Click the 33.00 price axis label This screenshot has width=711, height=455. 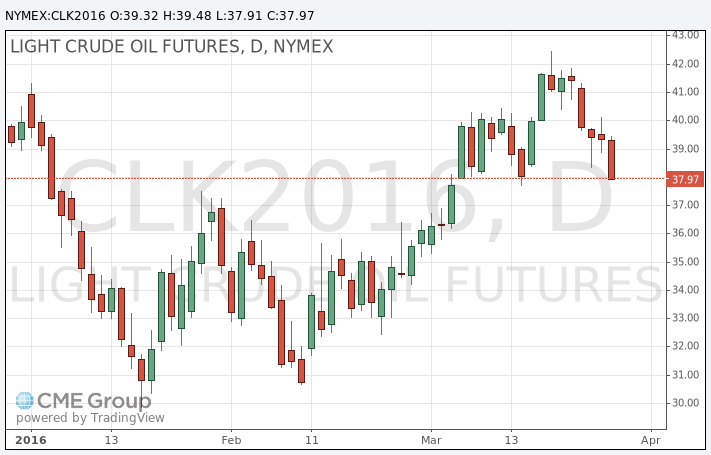coord(685,318)
